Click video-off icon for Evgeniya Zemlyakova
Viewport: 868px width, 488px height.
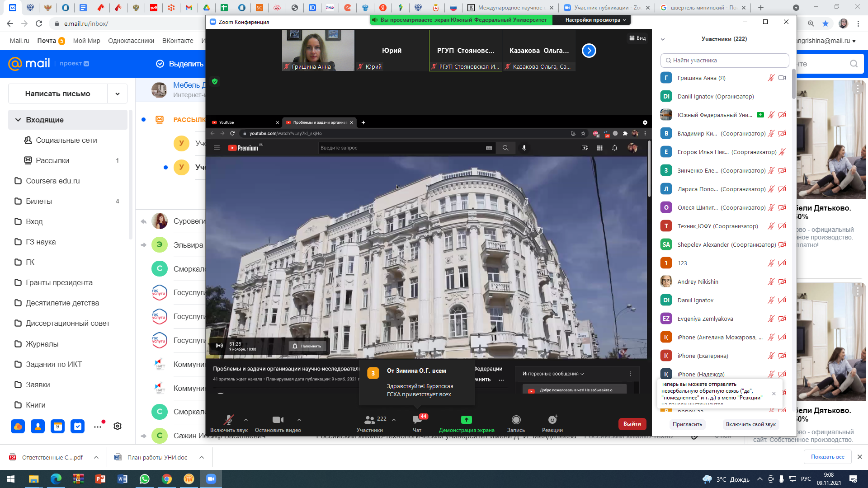tap(783, 319)
